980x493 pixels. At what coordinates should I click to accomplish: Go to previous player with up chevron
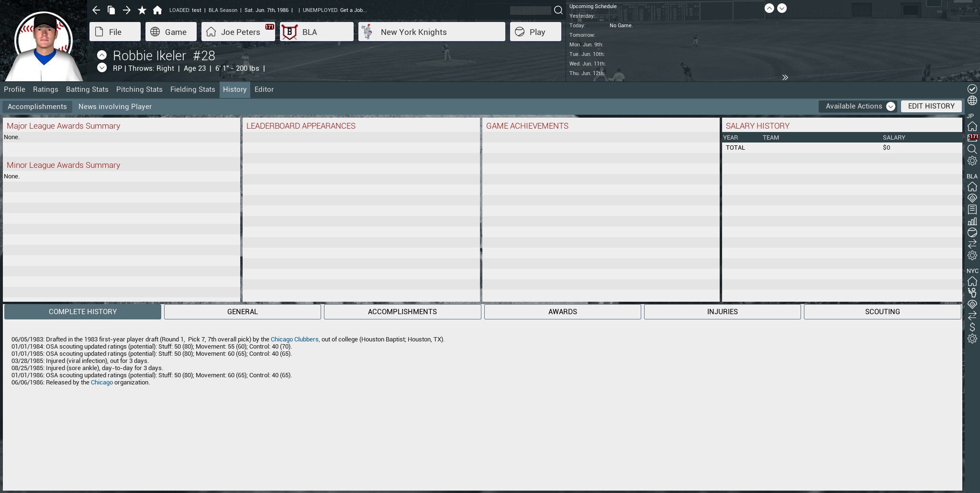pos(101,55)
